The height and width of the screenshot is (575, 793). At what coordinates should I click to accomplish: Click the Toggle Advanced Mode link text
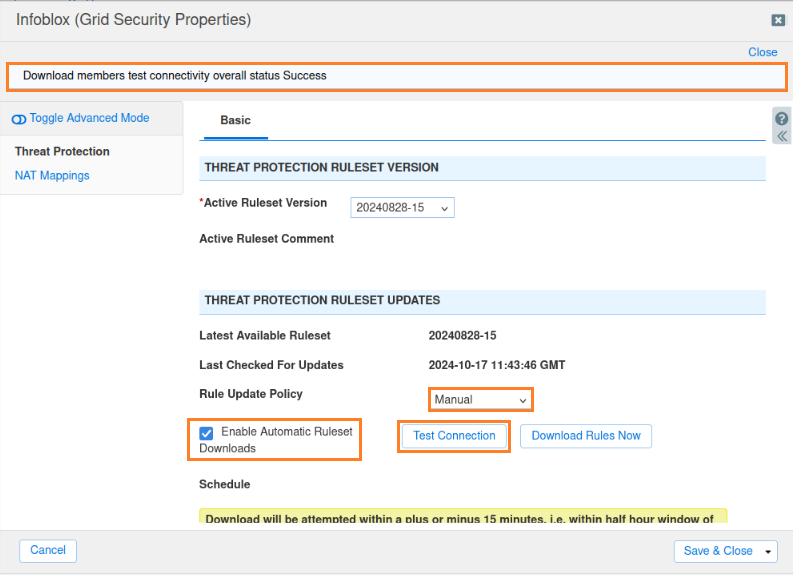[90, 118]
